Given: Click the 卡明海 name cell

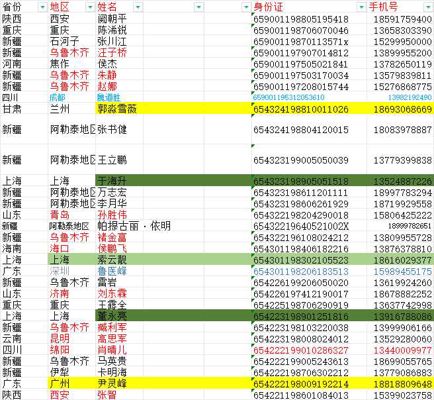Looking at the screenshot, I should click(119, 372).
